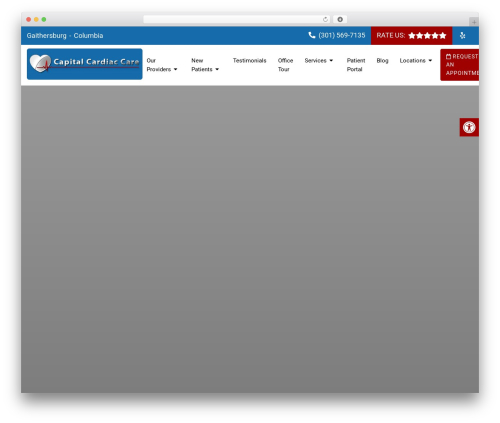
Task: Click the browser extension circle icon
Action: click(340, 19)
